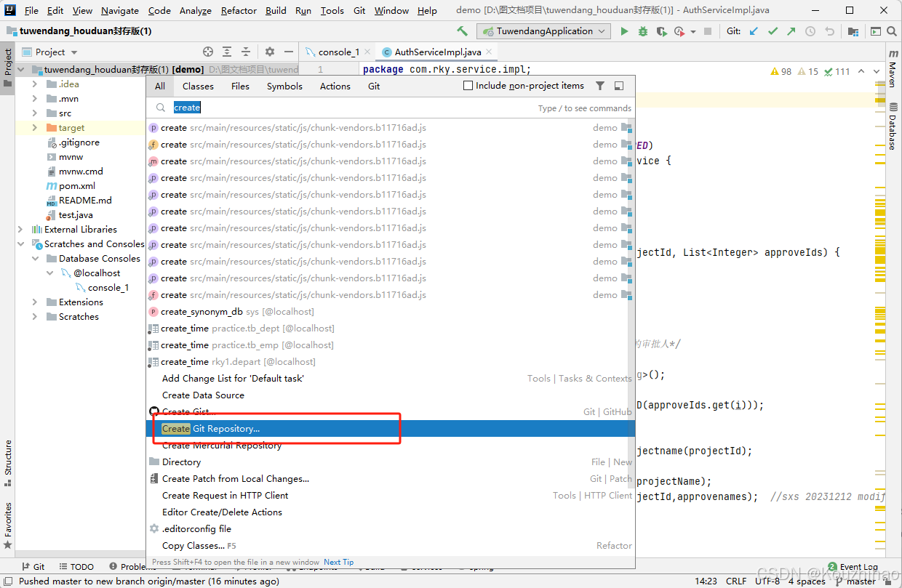902x588 pixels.
Task: Run with Coverage using the coverage icon
Action: (660, 31)
